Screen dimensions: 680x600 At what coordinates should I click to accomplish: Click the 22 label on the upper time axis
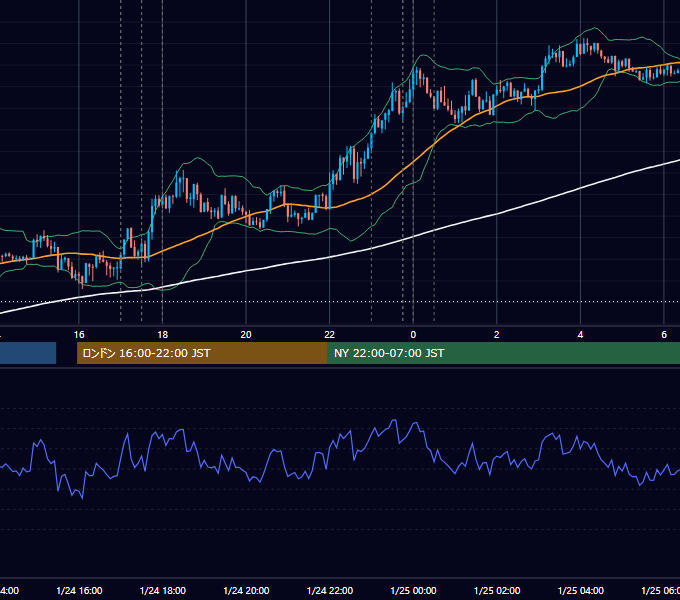tap(330, 335)
